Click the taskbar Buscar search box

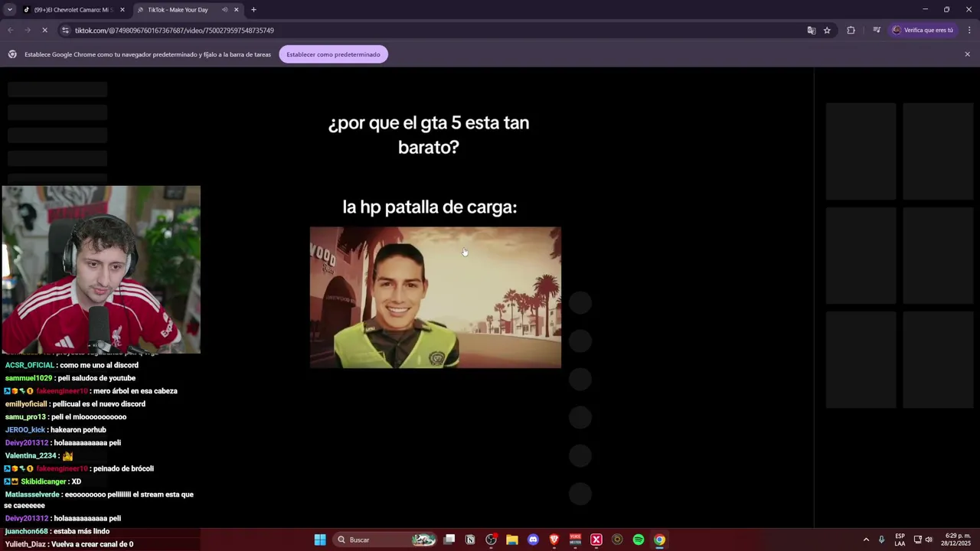[x=387, y=540]
